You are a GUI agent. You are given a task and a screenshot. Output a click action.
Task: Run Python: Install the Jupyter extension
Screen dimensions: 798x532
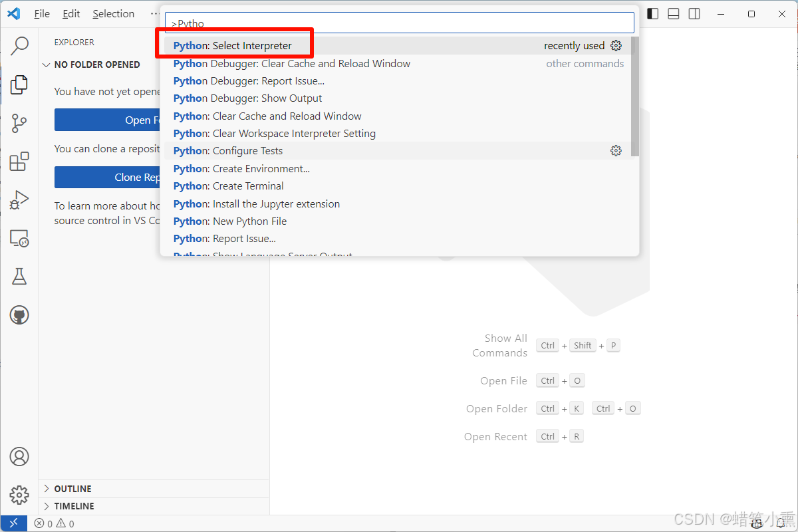397,203
